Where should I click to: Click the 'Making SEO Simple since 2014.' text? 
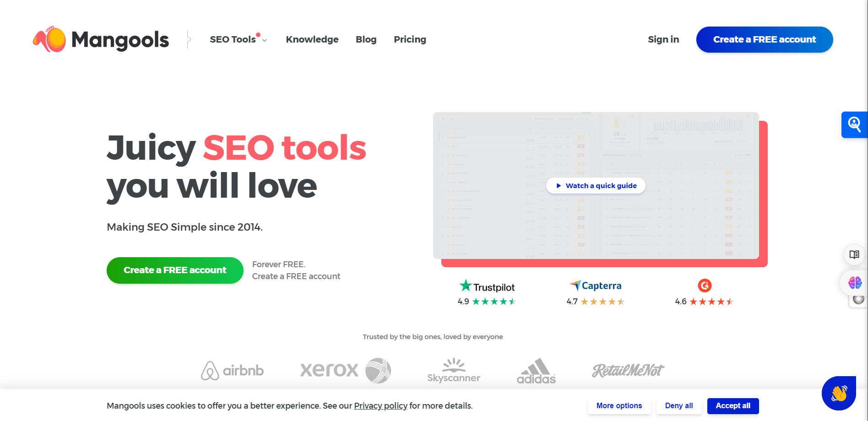coord(184,227)
